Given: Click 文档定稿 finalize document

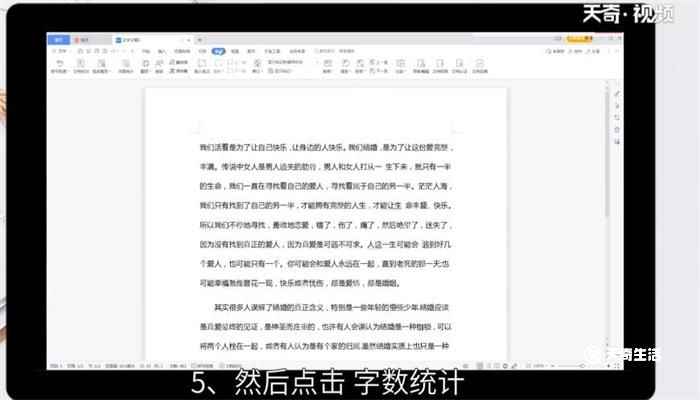Looking at the screenshot, I should [x=480, y=65].
